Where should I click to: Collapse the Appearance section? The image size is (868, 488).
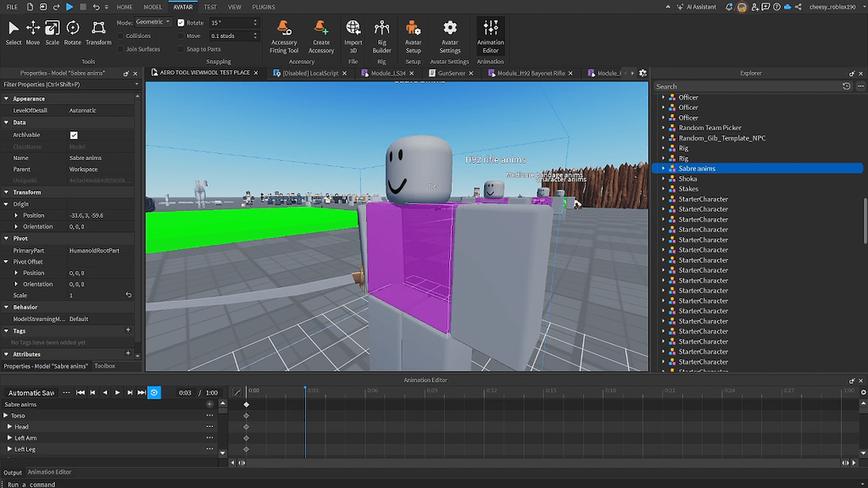click(x=6, y=98)
